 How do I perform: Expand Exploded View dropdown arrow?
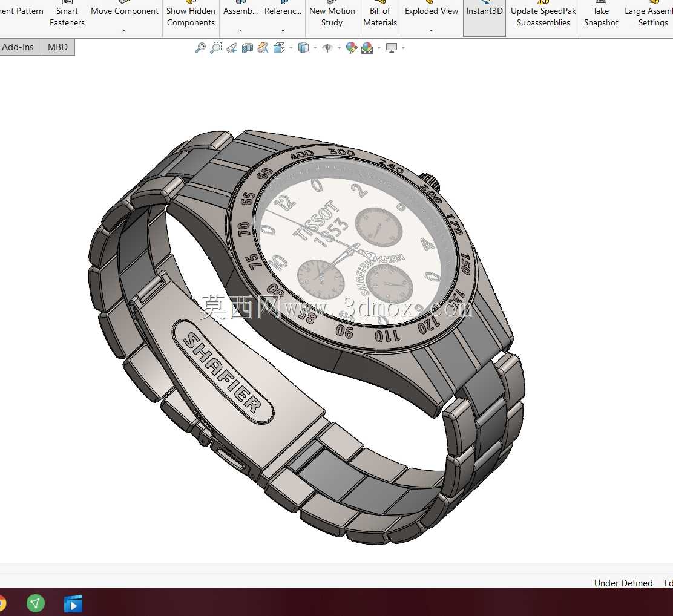pos(431,30)
